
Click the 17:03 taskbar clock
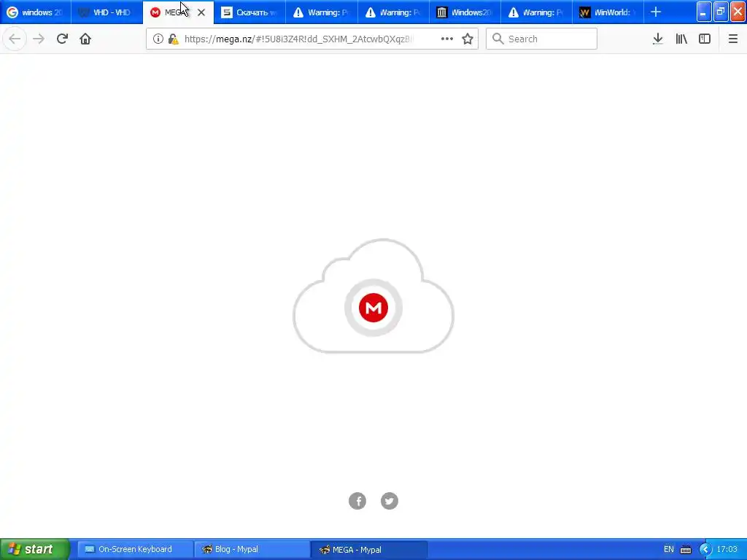pos(727,550)
